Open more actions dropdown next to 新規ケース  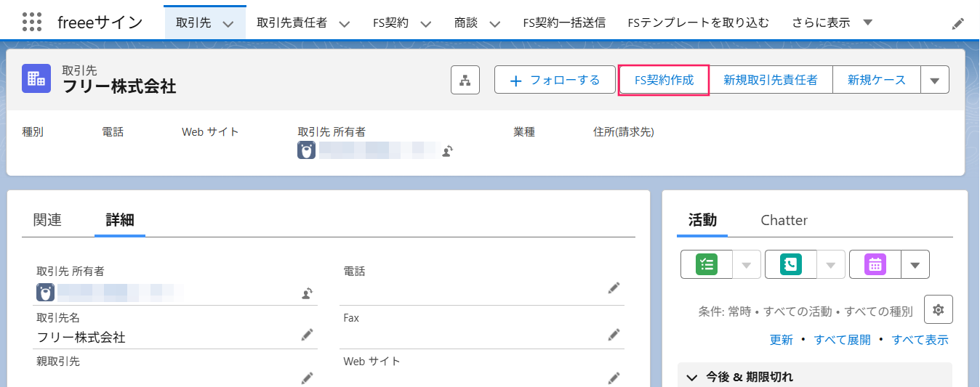(x=935, y=80)
